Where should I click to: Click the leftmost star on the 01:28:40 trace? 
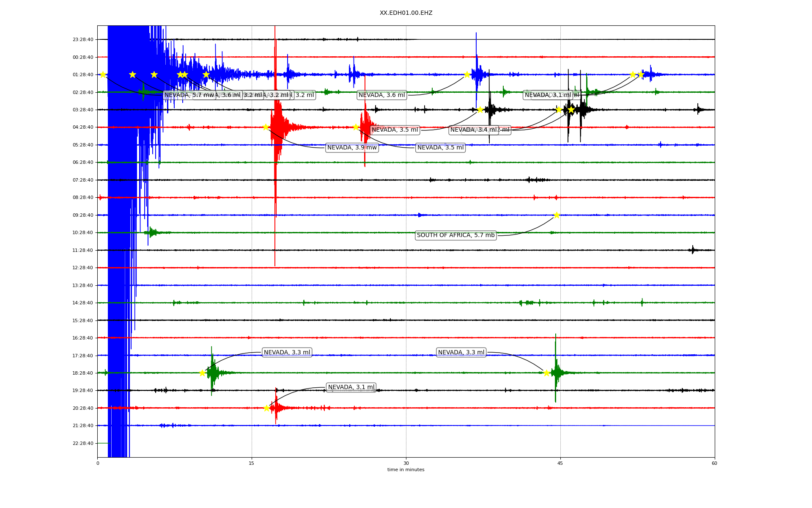click(103, 75)
